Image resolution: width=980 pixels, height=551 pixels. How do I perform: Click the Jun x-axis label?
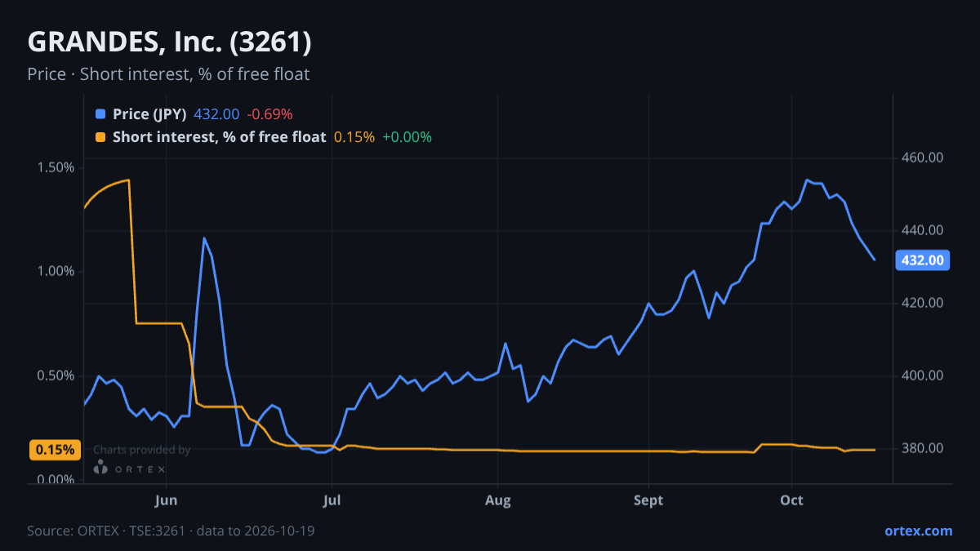click(166, 500)
